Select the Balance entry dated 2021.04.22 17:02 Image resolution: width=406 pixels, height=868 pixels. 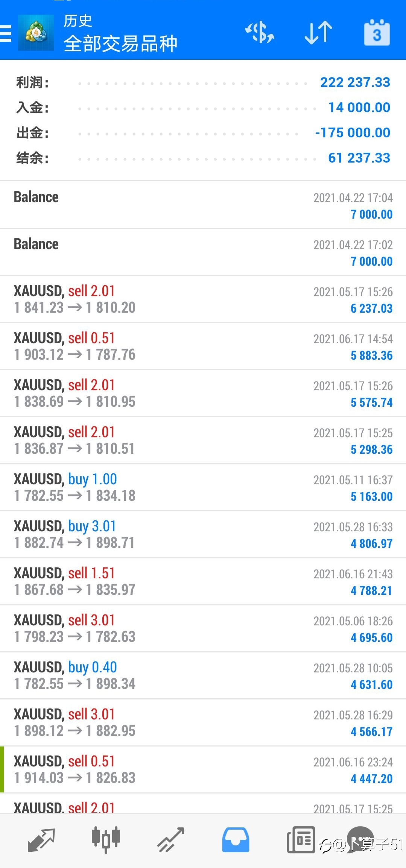coord(203,252)
